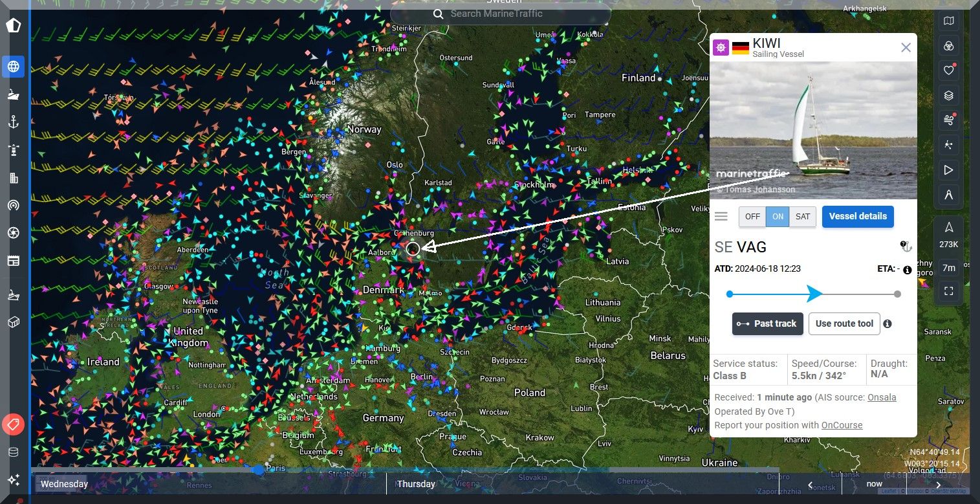Open the OnCourse link

point(842,425)
